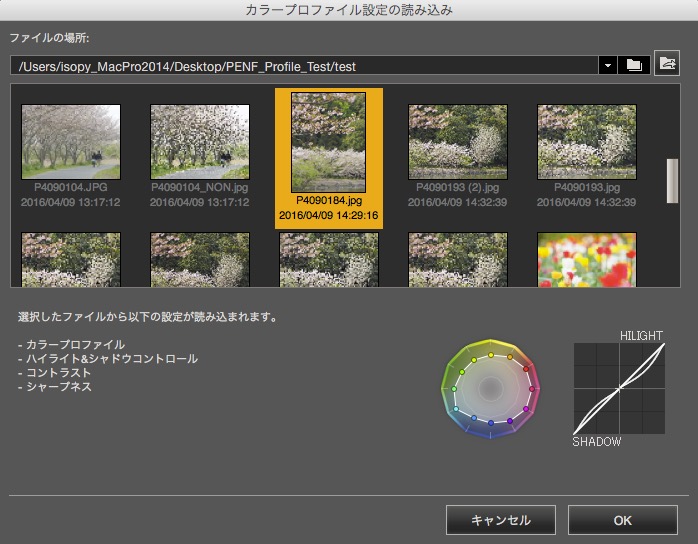The width and height of the screenshot is (698, 544).
Task: Click the yellow top point on color wheel
Action: tap(491, 355)
